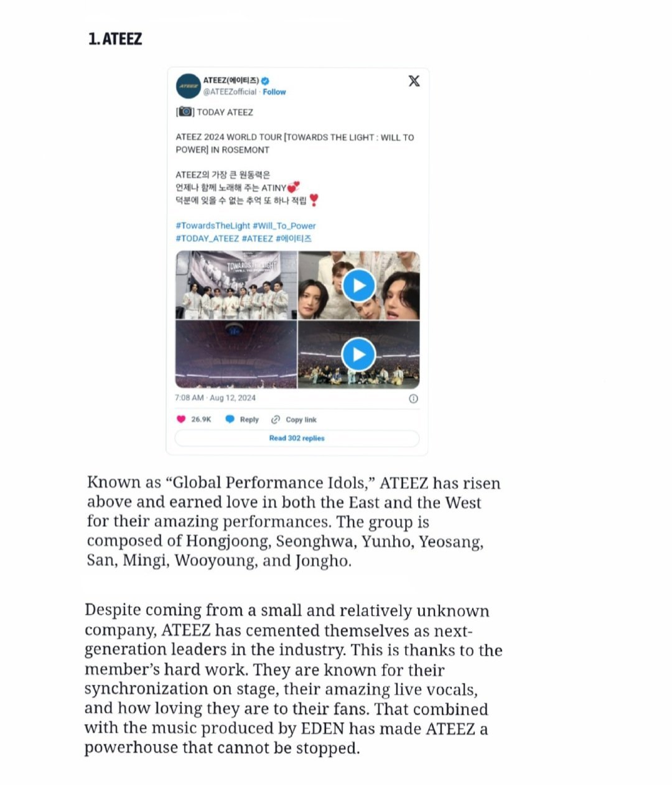
Task: Open the #ATEEZ hashtag link
Action: [x=257, y=238]
